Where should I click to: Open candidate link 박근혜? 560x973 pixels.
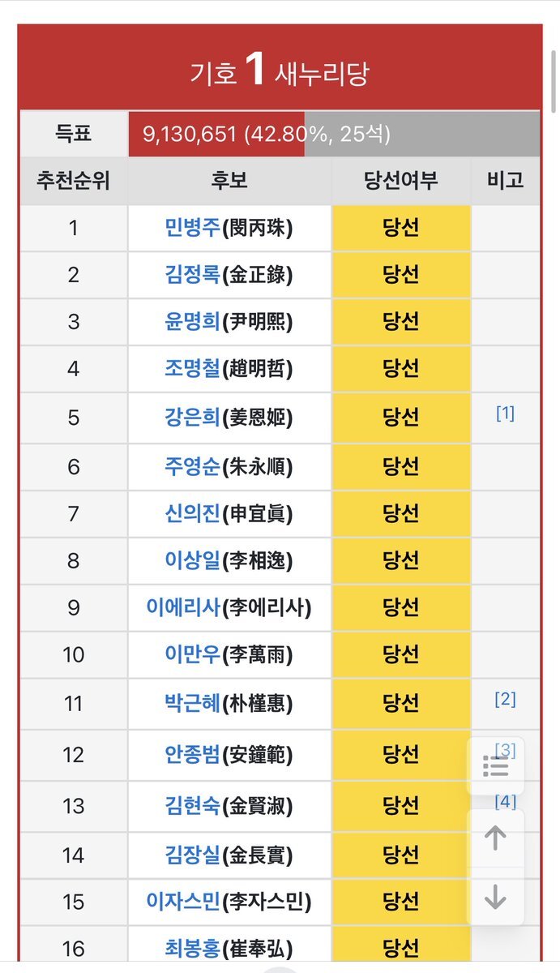[x=192, y=703]
